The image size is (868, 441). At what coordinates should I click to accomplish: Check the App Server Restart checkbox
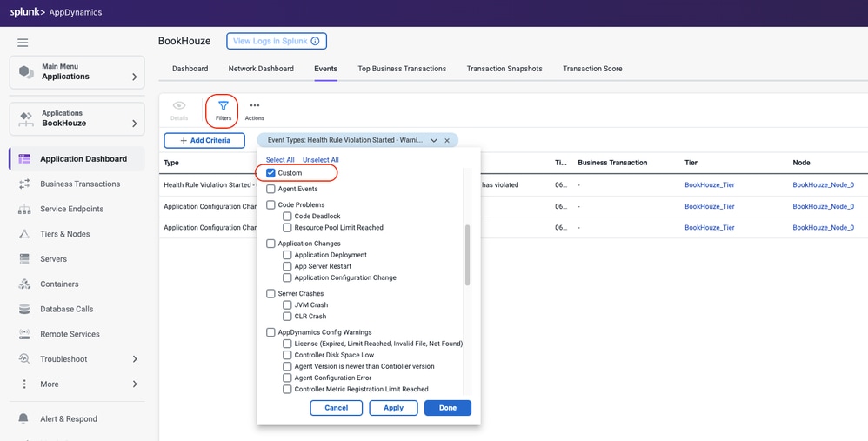(x=287, y=266)
